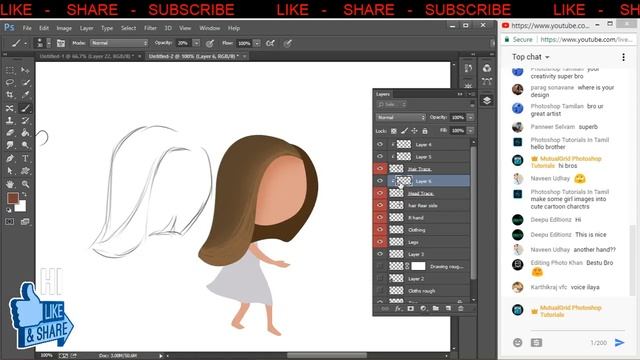Hide the Layer 4 layer
The height and width of the screenshot is (360, 640).
380,144
